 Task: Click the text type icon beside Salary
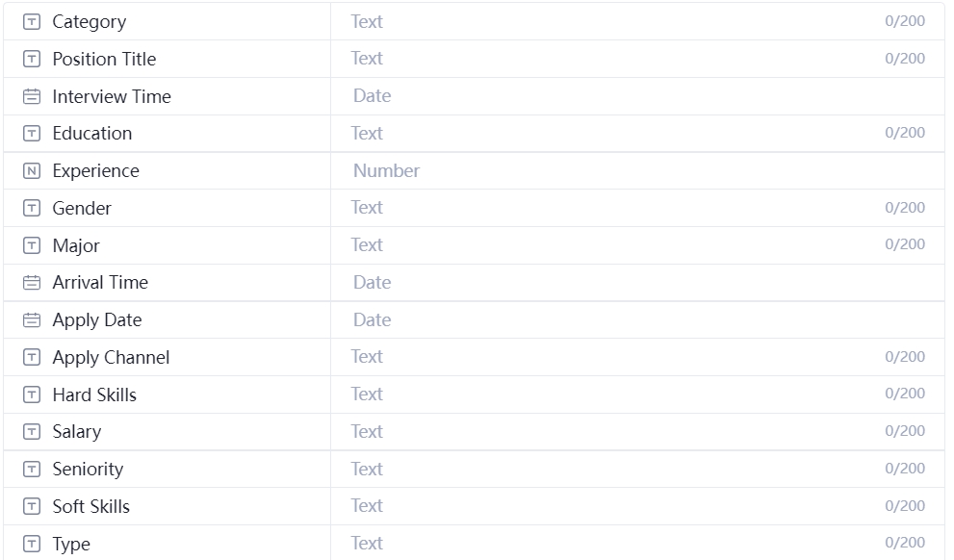(x=32, y=431)
